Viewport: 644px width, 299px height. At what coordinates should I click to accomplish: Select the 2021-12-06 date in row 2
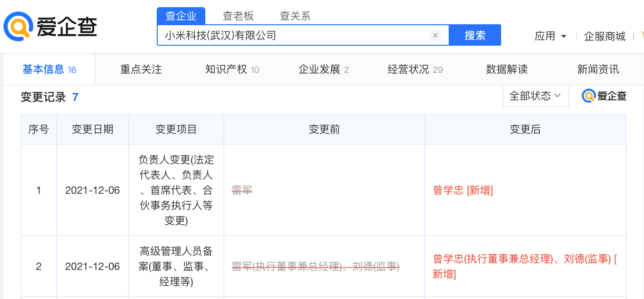92,267
